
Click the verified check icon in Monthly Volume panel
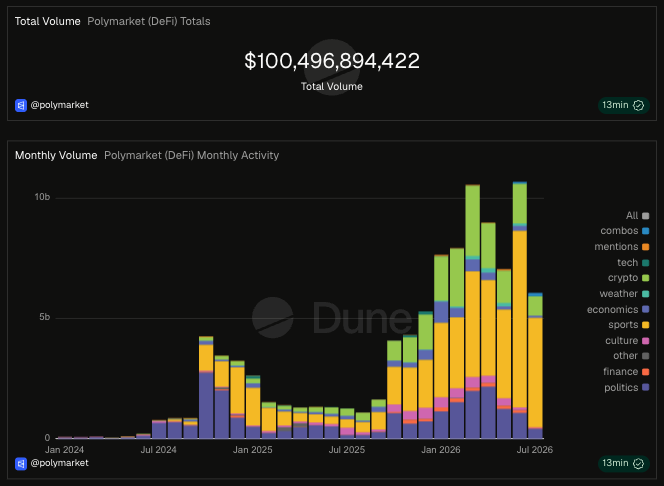pos(638,463)
